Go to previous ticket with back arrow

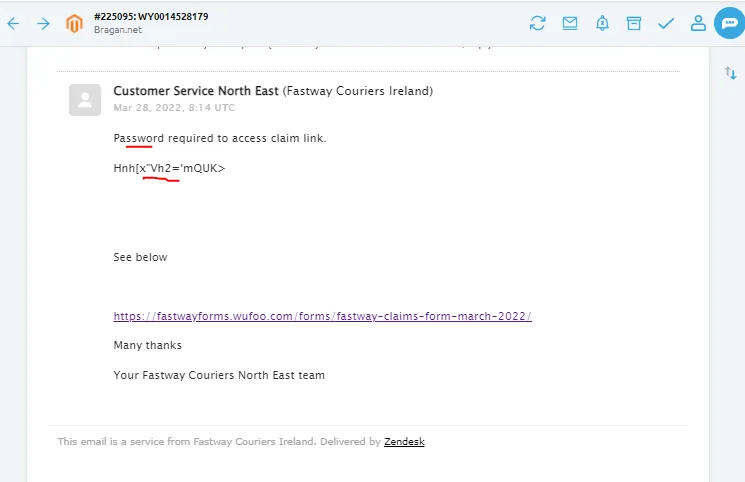tap(13, 23)
